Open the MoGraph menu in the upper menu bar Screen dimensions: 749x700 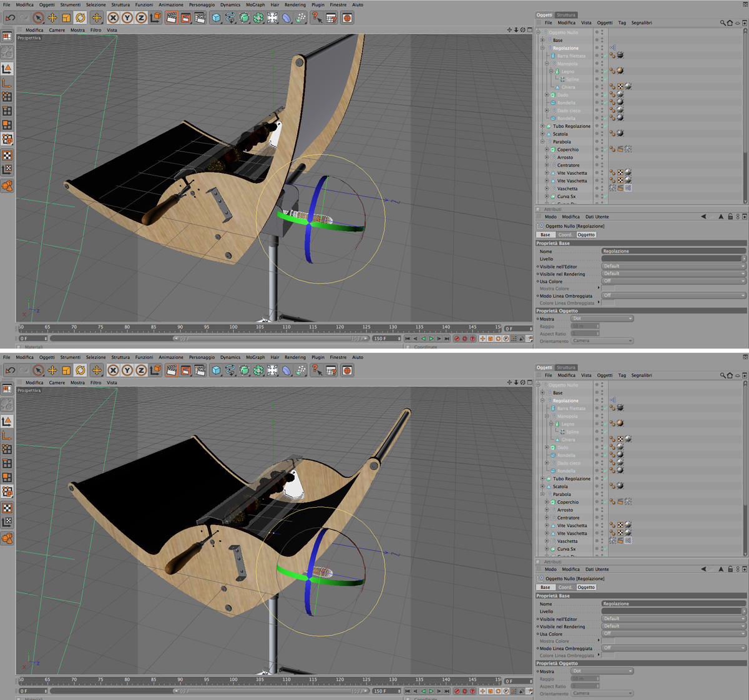click(x=255, y=4)
